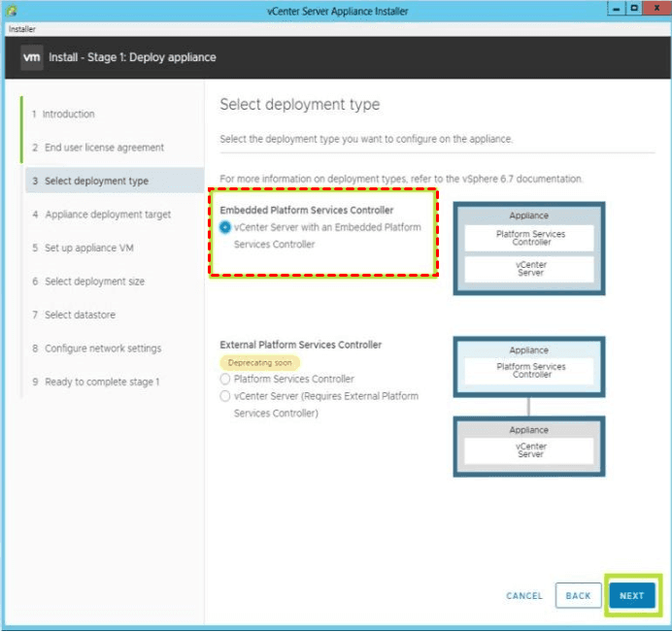Click CANCEL to abort installation

524,595
